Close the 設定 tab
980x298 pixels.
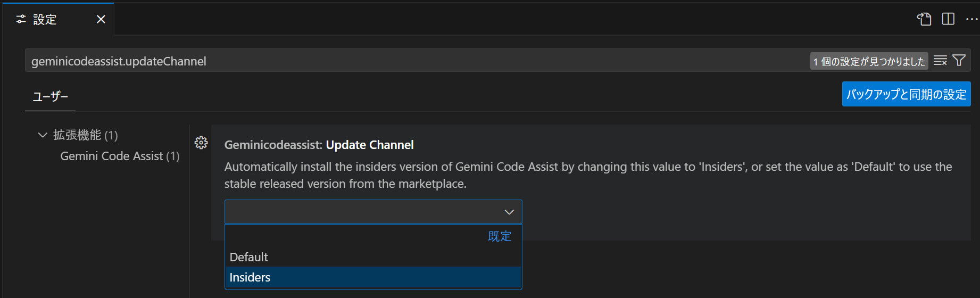click(101, 19)
